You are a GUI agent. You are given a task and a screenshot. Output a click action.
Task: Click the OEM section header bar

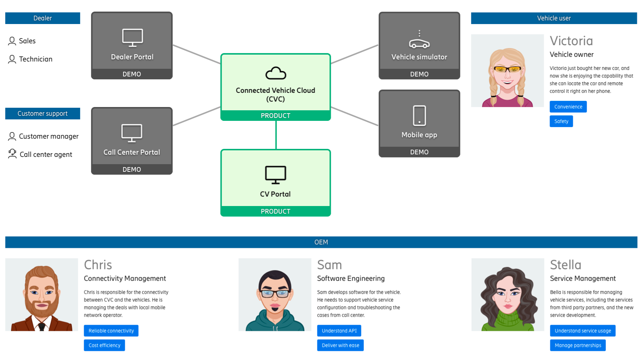coord(321,242)
